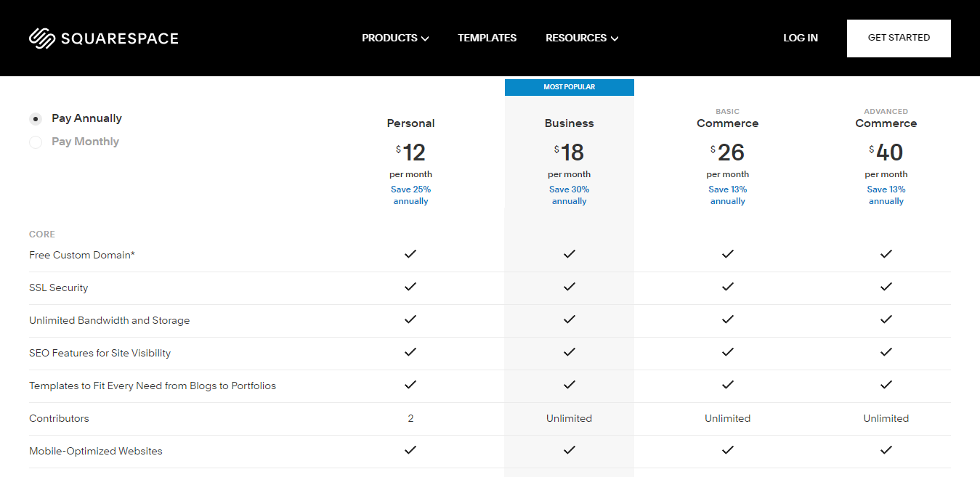Click the GET STARTED button
This screenshot has height=477, width=980.
[x=899, y=38]
